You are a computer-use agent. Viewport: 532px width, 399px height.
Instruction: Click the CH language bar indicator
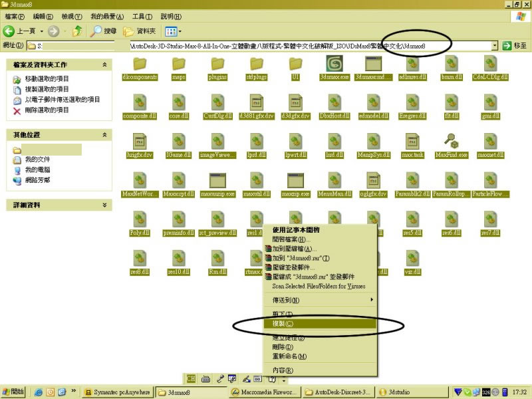point(191,378)
